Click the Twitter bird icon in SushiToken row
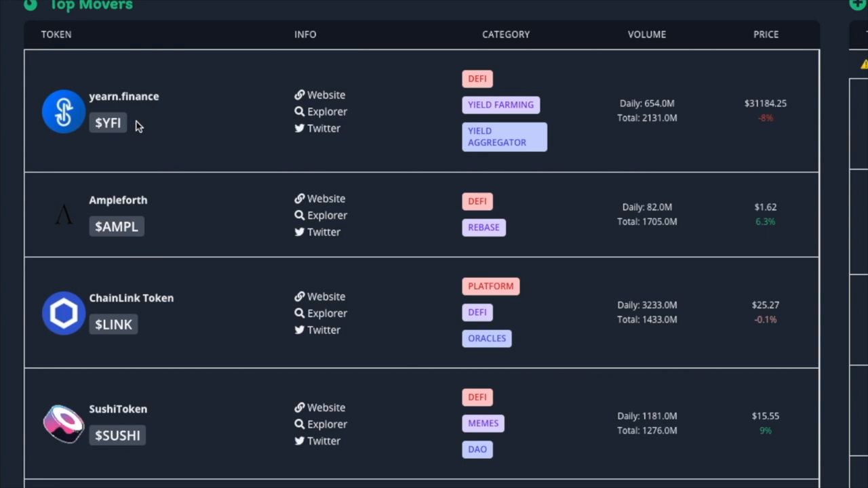This screenshot has height=488, width=868. tap(299, 441)
